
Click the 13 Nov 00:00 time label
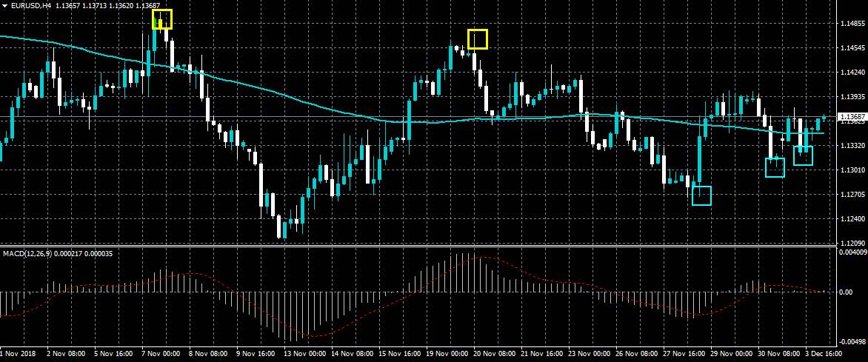(304, 353)
